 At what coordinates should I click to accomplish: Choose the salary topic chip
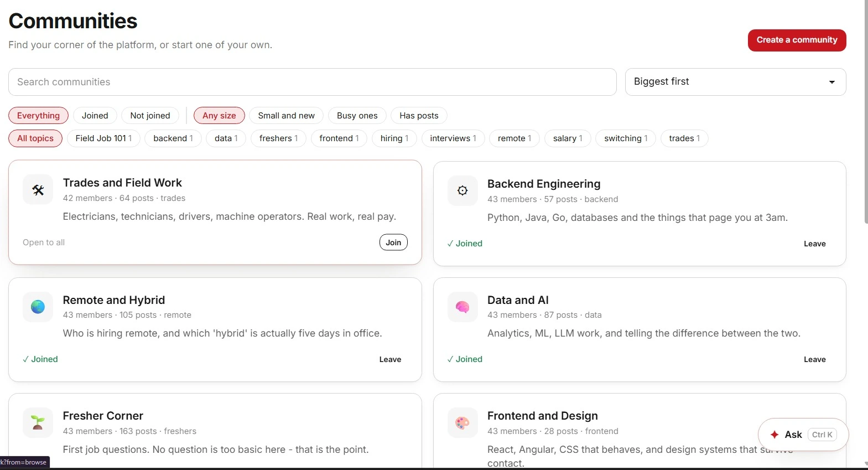[x=568, y=138]
